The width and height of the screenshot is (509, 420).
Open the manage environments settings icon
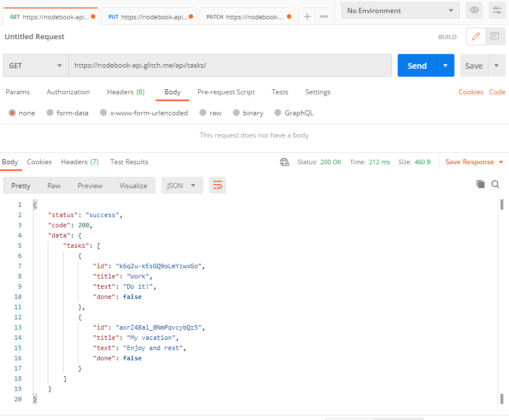[495, 10]
